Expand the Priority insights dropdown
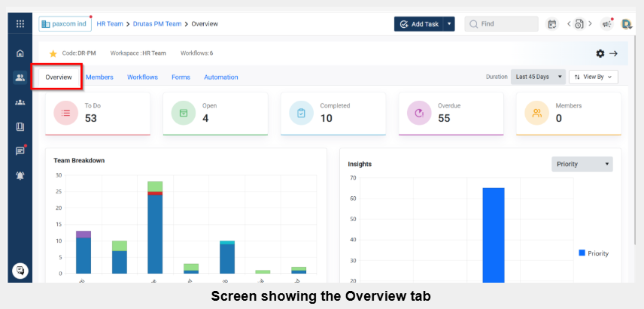The height and width of the screenshot is (309, 644). point(582,164)
